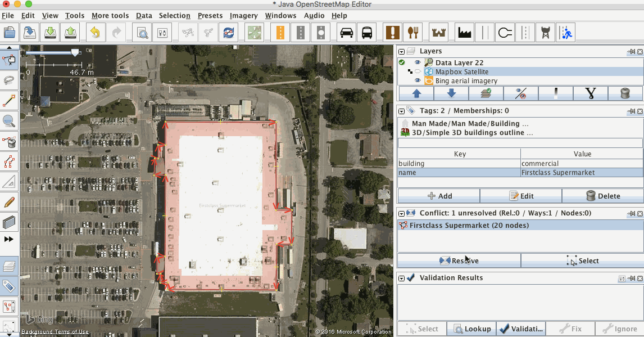Move the selected layer up in Layers panel
Viewport: 644px width, 337px height.
pyautogui.click(x=415, y=93)
